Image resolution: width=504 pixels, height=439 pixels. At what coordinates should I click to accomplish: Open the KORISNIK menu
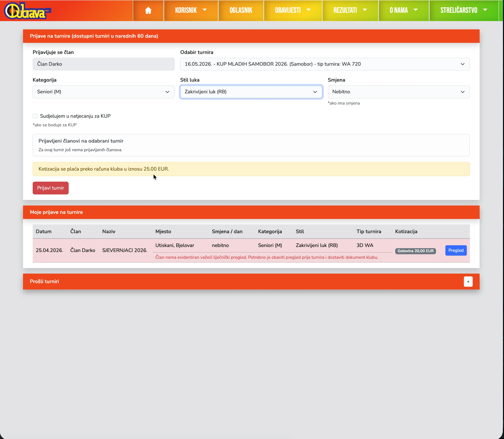186,10
